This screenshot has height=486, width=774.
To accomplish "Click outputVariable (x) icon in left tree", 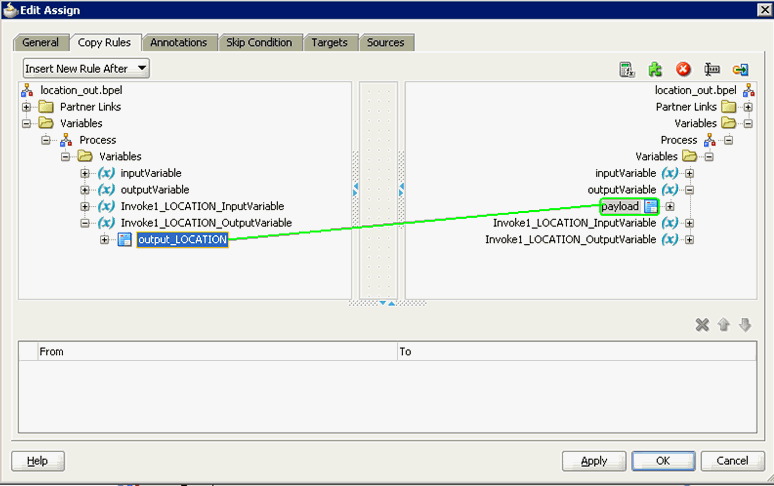I will coord(106,189).
